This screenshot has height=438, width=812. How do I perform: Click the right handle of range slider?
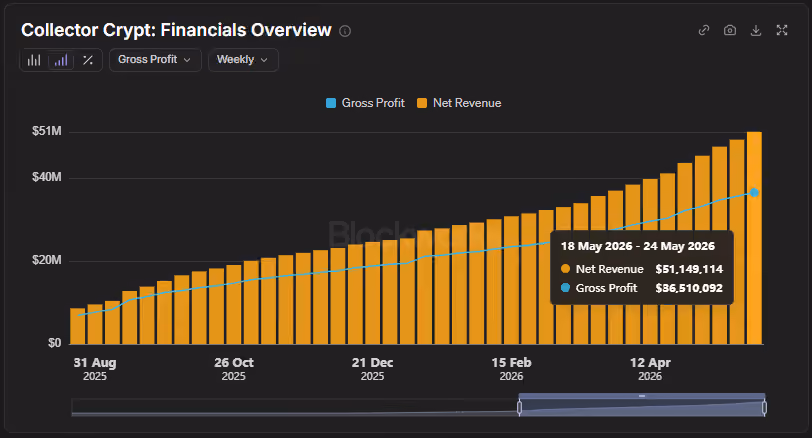[x=764, y=407]
